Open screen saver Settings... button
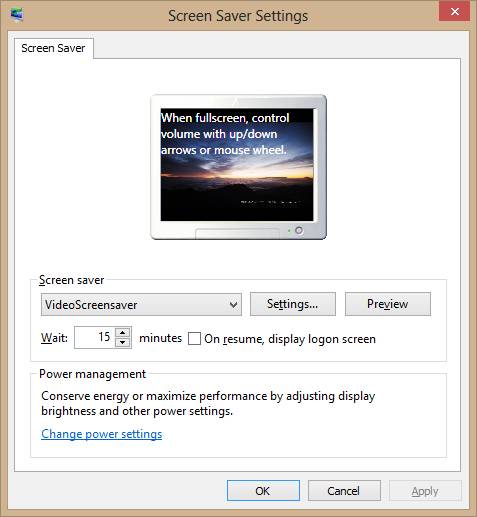This screenshot has width=477, height=517. (x=293, y=304)
